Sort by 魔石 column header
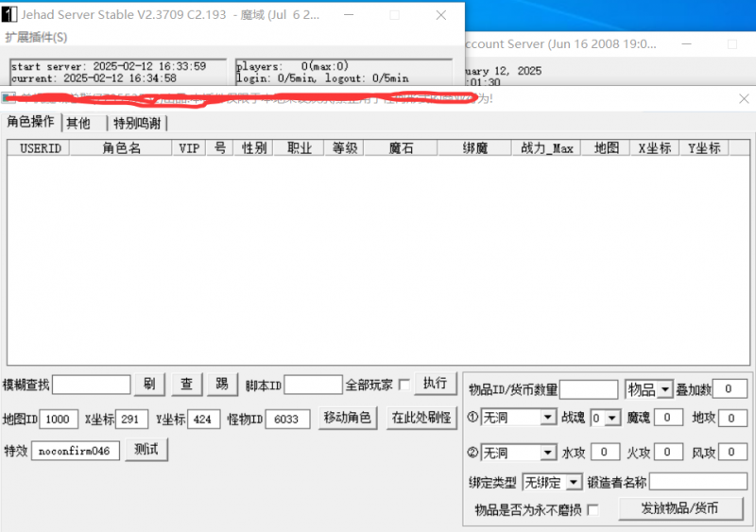This screenshot has width=756, height=532. pyautogui.click(x=401, y=148)
